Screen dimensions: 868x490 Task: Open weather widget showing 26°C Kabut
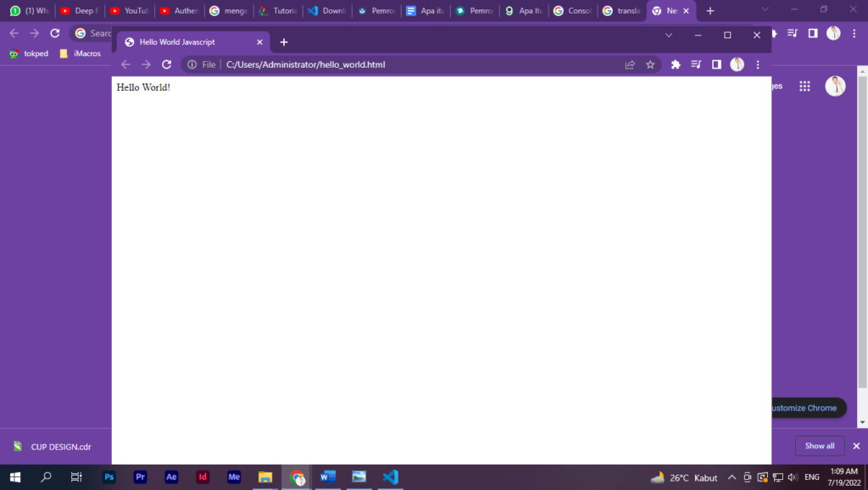click(684, 477)
